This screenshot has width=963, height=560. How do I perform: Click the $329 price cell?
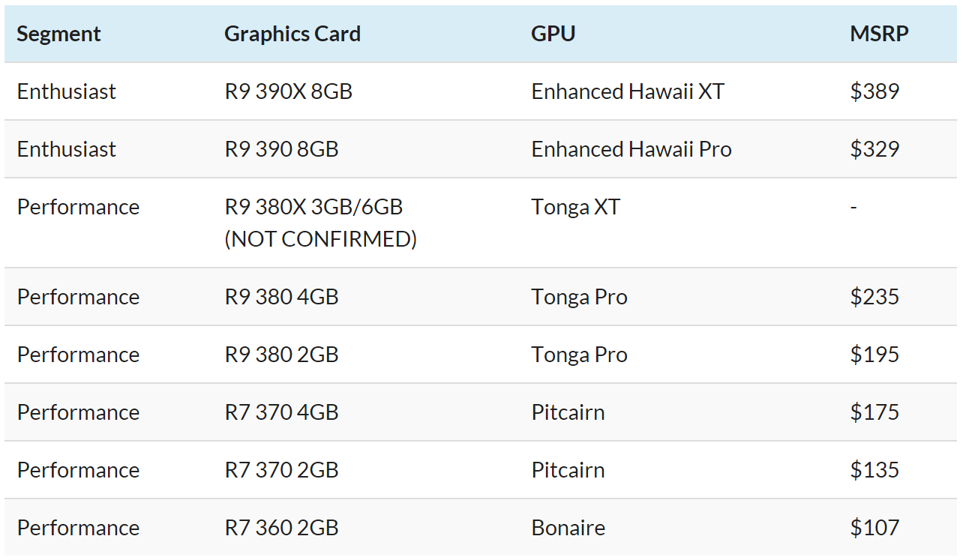874,149
